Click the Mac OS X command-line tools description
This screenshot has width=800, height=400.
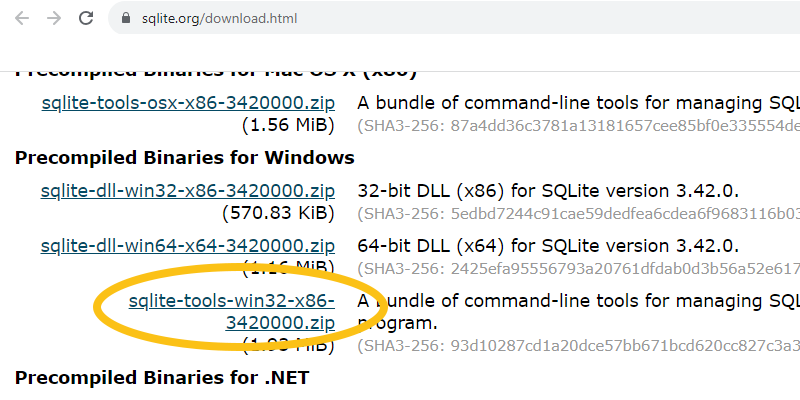tap(579, 103)
